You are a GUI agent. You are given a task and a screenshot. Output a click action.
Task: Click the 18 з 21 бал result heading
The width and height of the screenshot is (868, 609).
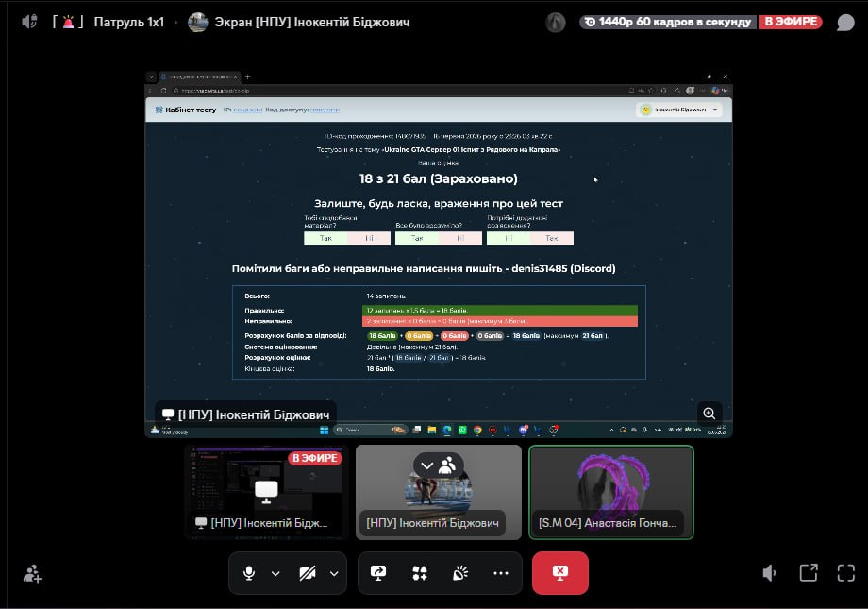439,178
